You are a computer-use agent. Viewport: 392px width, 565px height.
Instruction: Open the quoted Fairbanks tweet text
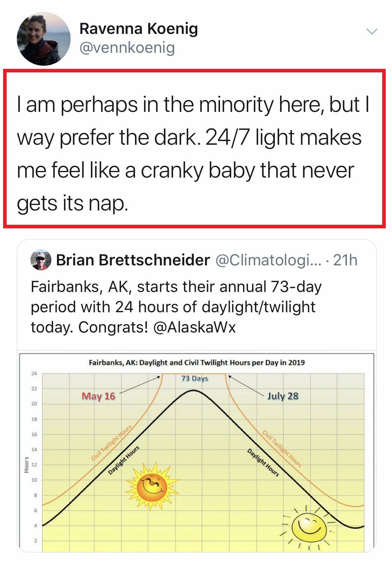pos(176,307)
